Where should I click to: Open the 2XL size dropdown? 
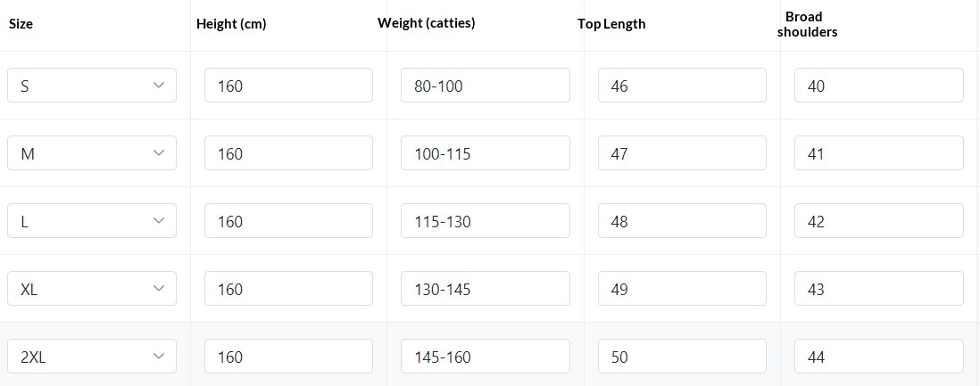pos(92,357)
